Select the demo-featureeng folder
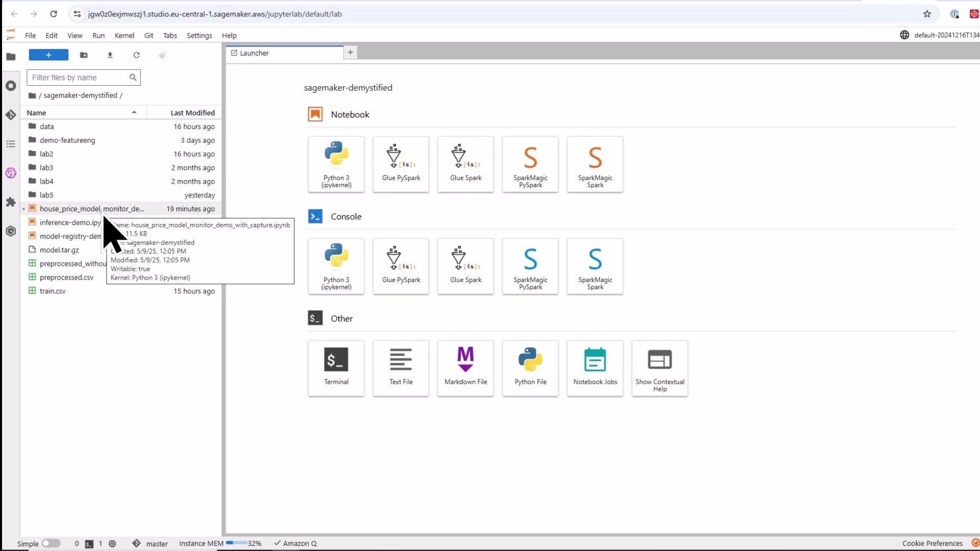980x551 pixels. click(x=121, y=140)
